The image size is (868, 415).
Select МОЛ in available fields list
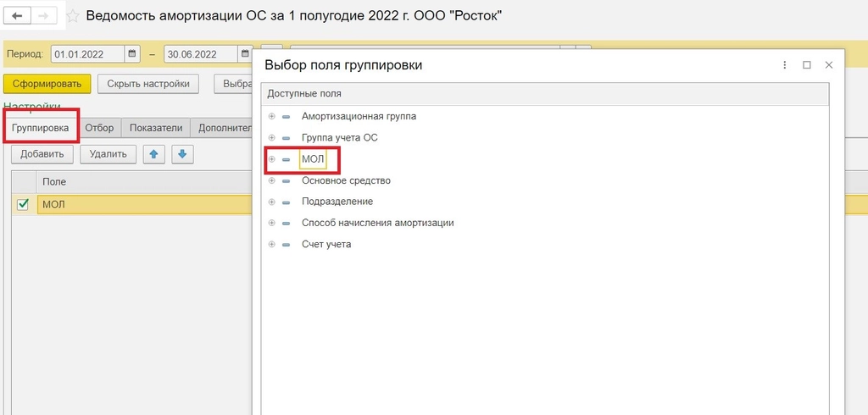click(x=313, y=159)
